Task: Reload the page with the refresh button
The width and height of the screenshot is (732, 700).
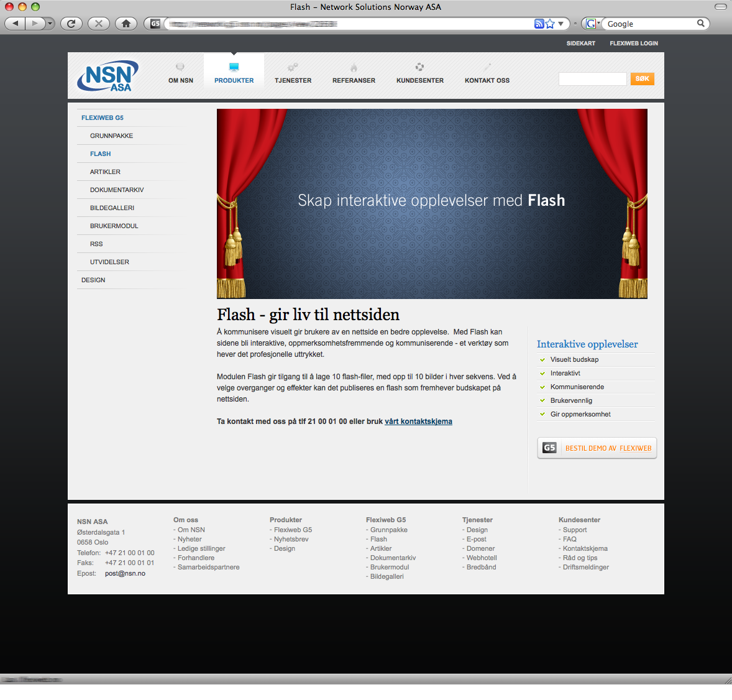Action: click(71, 24)
